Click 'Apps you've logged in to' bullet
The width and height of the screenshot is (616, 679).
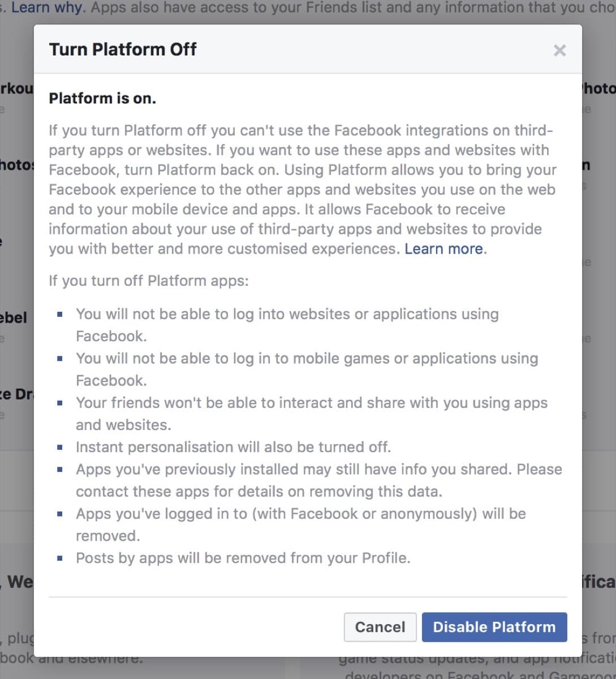coord(301,525)
